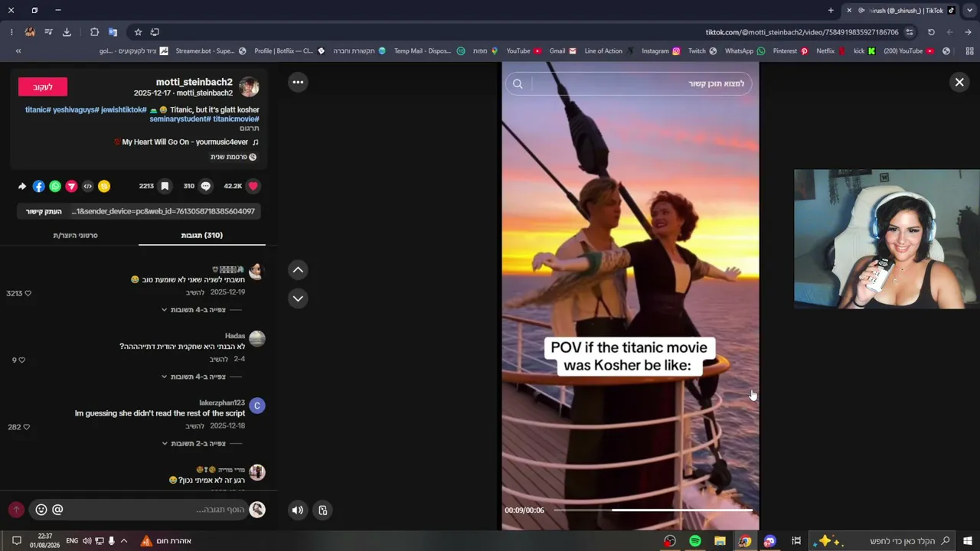This screenshot has width=980, height=551.
Task: Focus the related content search field
Action: click(x=630, y=83)
